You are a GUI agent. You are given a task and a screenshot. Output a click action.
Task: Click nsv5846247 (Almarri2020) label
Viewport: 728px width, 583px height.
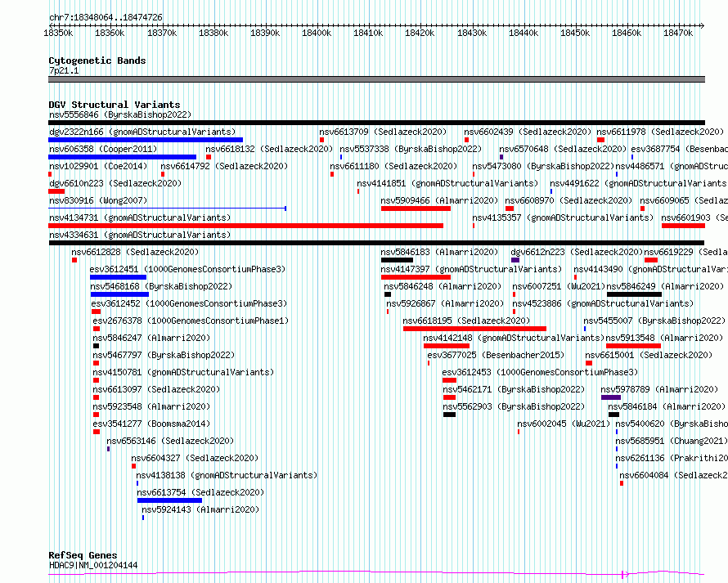[x=151, y=338]
